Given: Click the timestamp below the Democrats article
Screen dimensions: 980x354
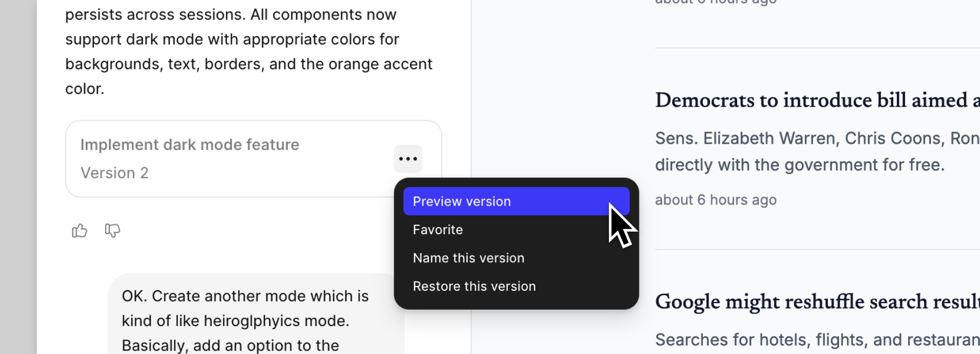Looking at the screenshot, I should pos(716,200).
